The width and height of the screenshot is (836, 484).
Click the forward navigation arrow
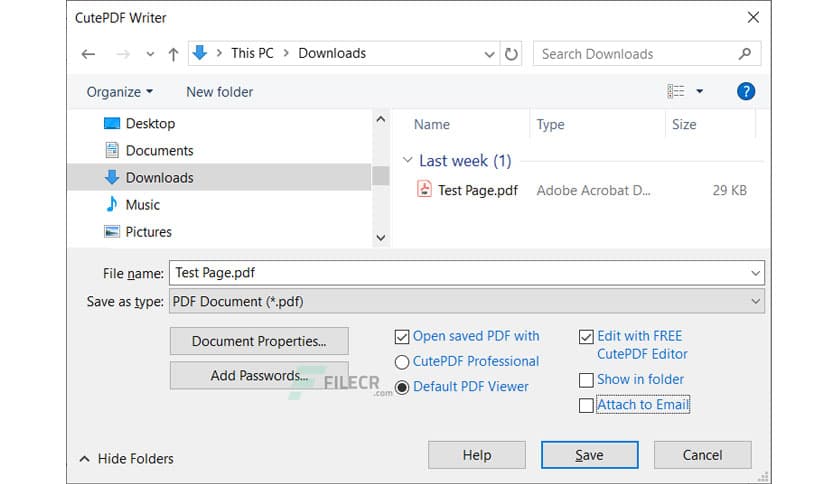(123, 54)
